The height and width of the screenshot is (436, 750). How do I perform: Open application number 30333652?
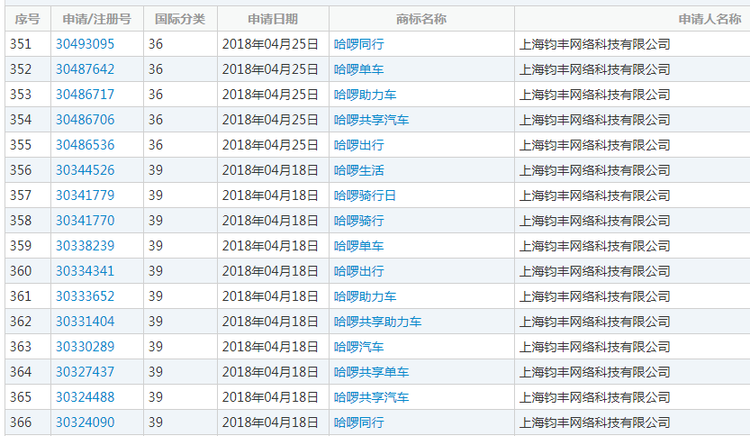(85, 296)
